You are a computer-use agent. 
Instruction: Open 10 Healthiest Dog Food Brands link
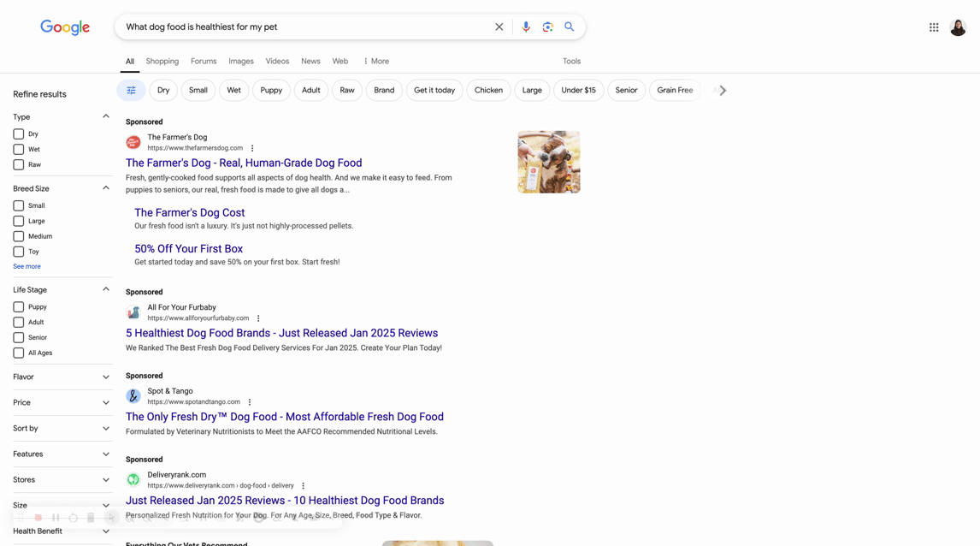[x=285, y=501]
